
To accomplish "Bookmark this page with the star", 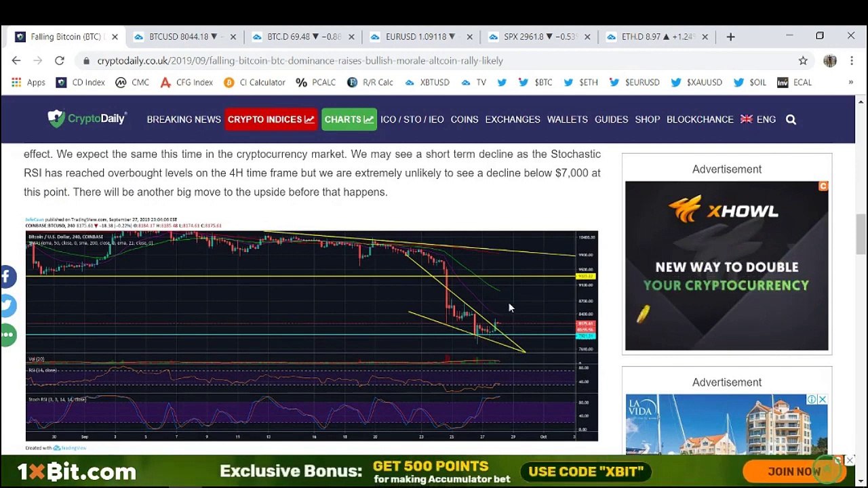I will coord(803,61).
